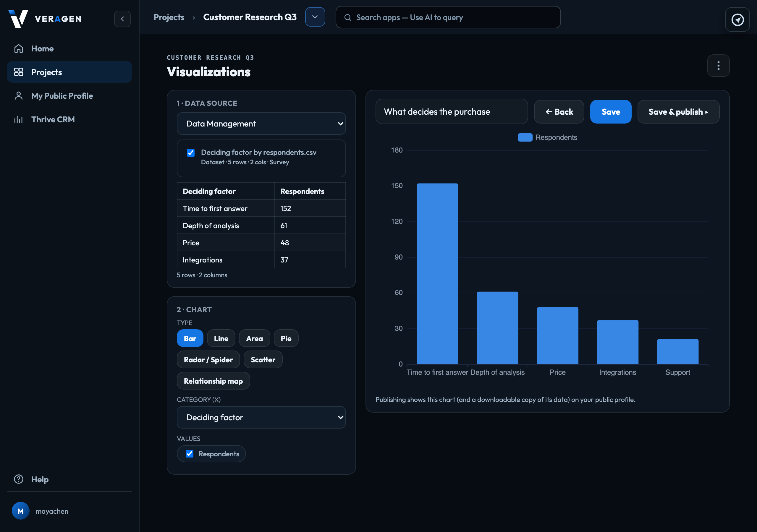Screen dimensions: 757x532
Task: Click the Respondents column header
Action: [x=310, y=191]
